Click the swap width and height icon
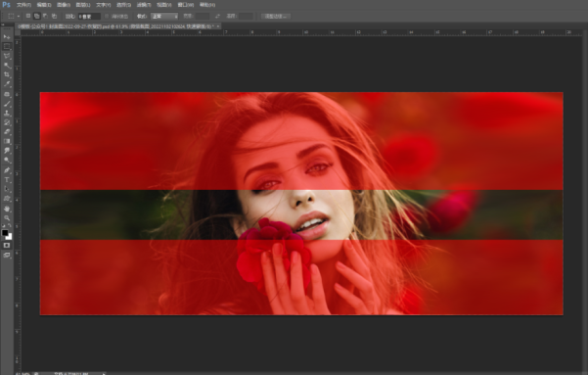This screenshot has width=588, height=375. coord(217,17)
